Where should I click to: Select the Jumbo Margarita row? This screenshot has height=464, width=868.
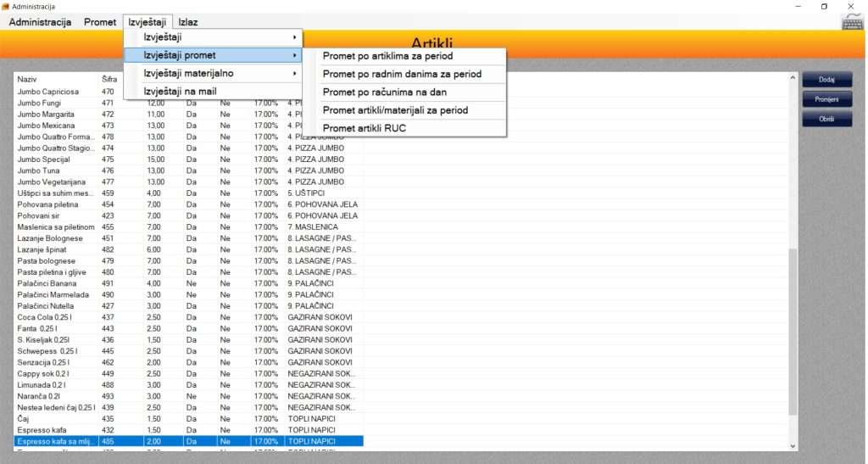point(188,114)
